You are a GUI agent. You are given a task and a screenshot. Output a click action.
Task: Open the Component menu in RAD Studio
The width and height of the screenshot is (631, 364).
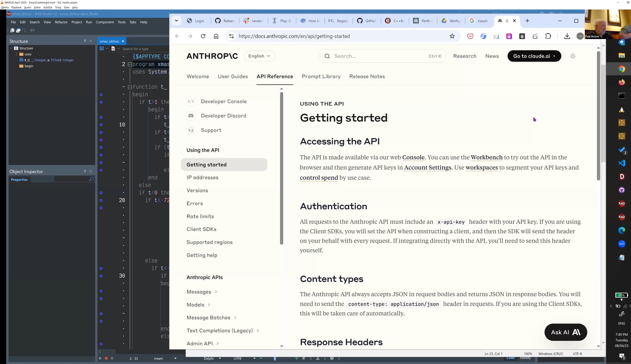pos(105,22)
